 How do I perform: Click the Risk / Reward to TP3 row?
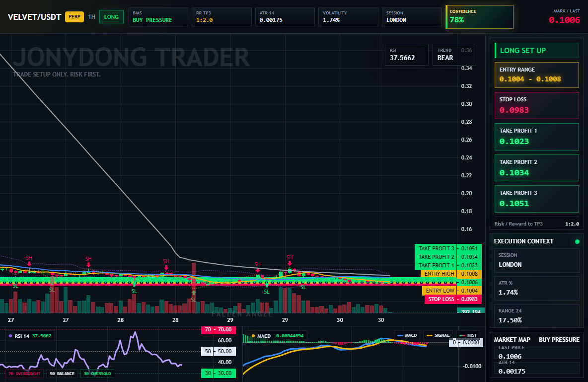pos(537,224)
